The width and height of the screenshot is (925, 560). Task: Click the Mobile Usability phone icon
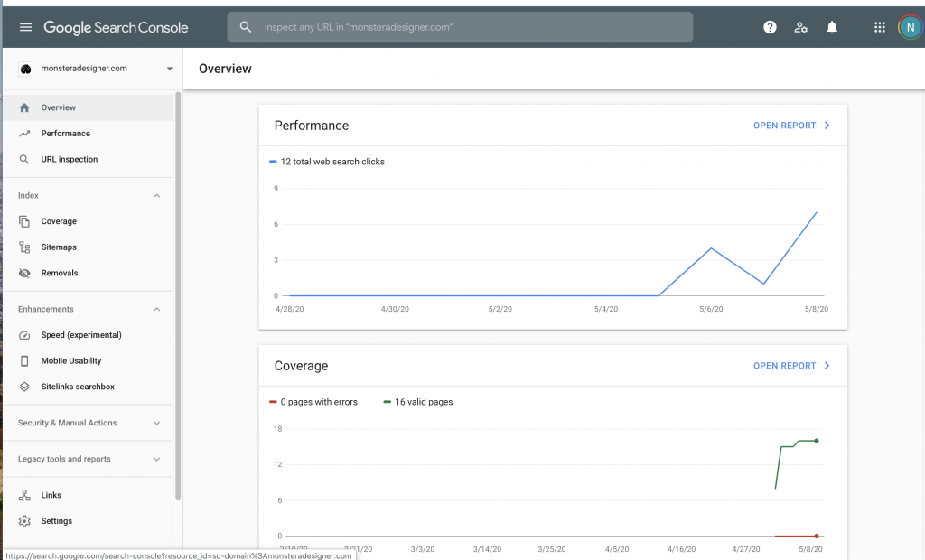tap(24, 361)
